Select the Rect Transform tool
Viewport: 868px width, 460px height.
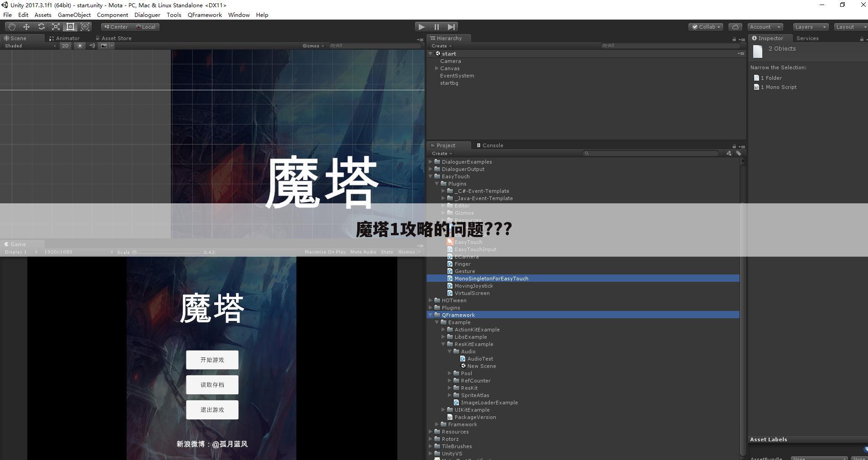pyautogui.click(x=70, y=27)
